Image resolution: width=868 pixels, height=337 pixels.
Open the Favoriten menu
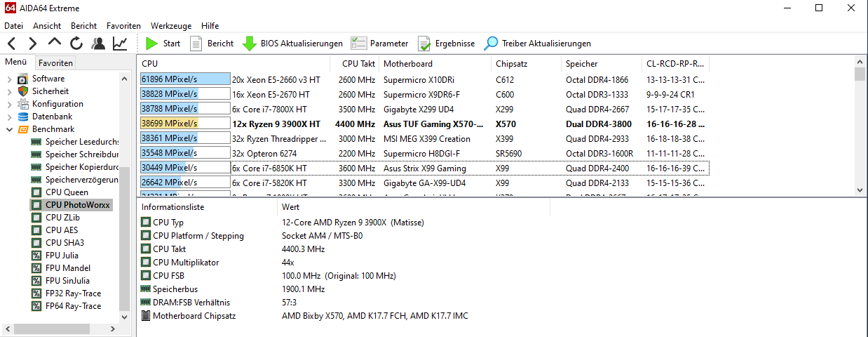click(x=123, y=26)
